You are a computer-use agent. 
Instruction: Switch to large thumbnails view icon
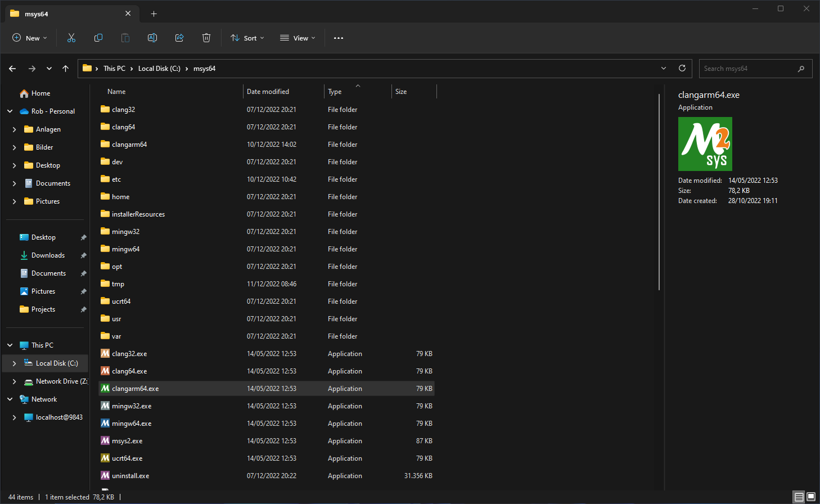(811, 497)
